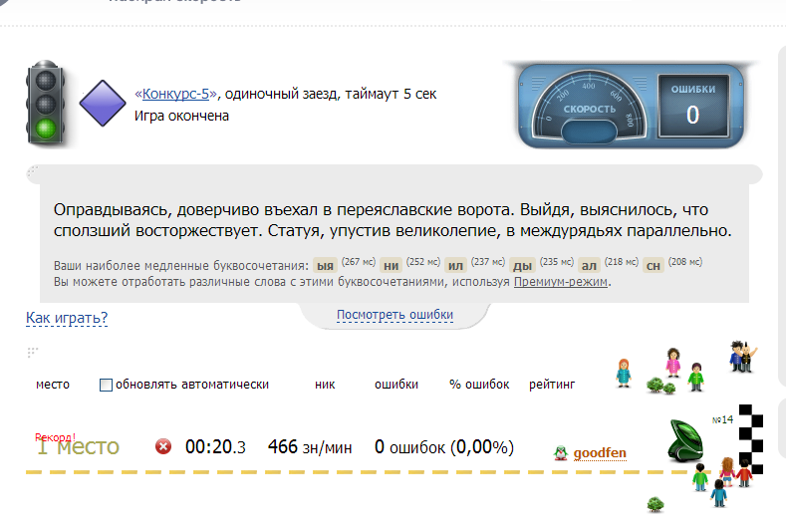Image resolution: width=786 pixels, height=532 pixels.
Task: Click the drag handle above the text panel
Action: click(32, 171)
